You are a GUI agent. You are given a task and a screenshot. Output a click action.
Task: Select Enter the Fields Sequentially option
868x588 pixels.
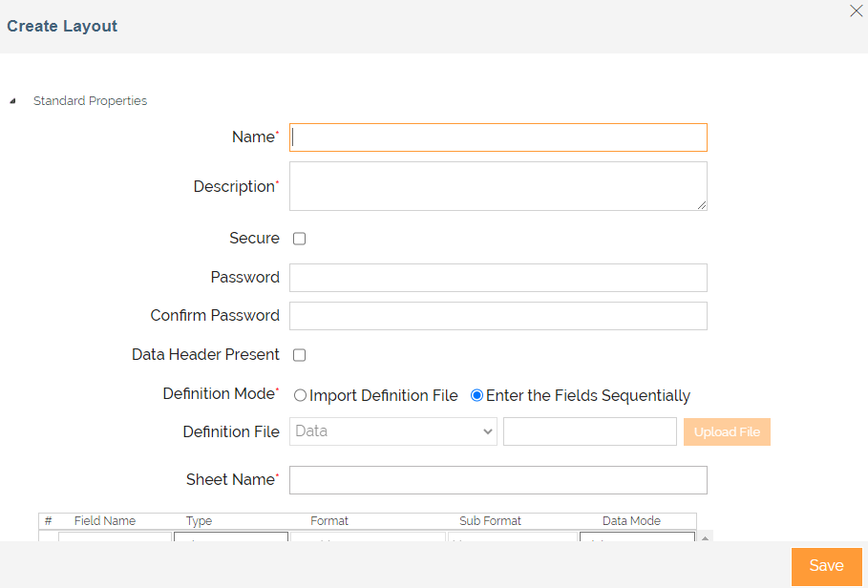point(477,395)
